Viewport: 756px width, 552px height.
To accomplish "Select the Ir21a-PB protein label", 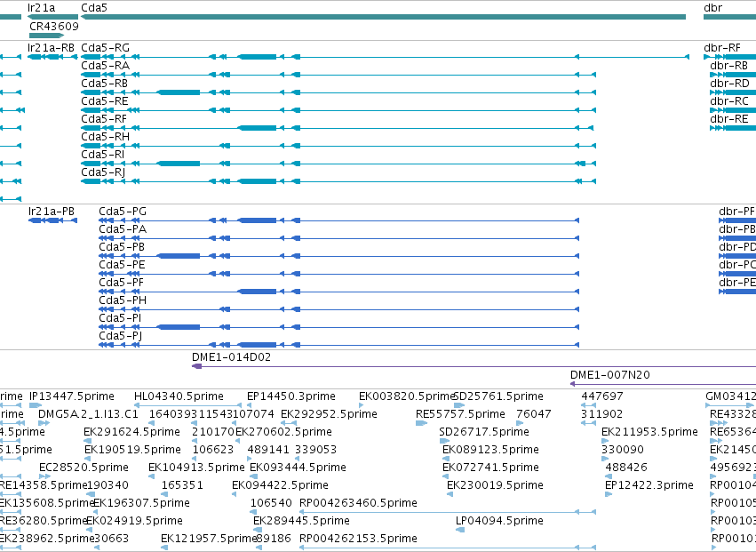I will click(x=52, y=212).
